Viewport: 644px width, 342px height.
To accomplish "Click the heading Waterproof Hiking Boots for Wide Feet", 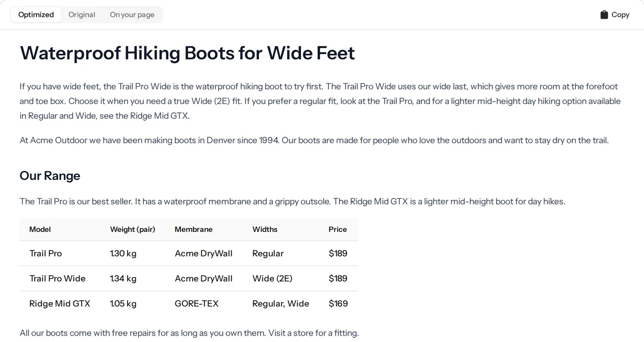I will pos(187,53).
